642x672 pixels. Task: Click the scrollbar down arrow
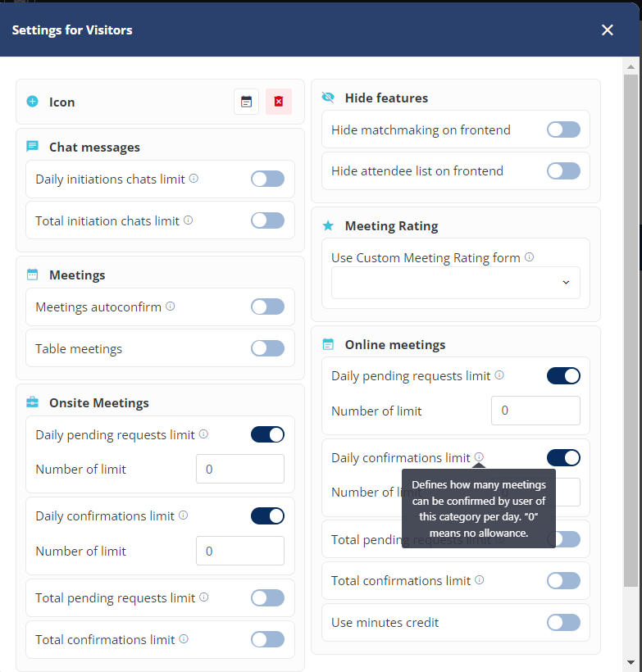tap(631, 662)
